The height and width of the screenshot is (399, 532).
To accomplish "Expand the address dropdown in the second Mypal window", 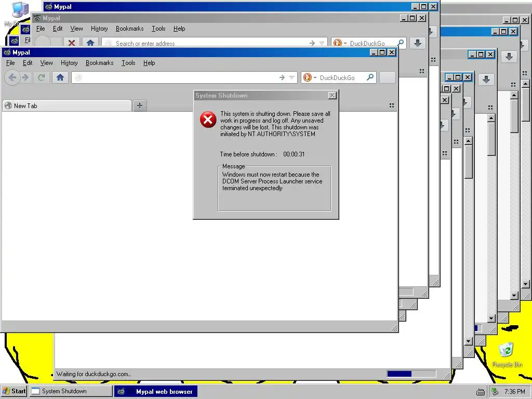I will pyautogui.click(x=322, y=43).
